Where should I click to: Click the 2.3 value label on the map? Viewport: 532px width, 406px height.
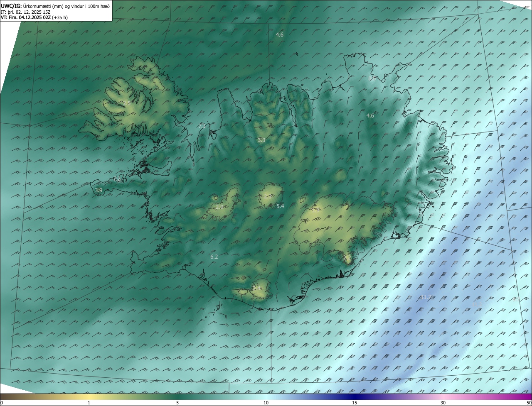[268, 197]
